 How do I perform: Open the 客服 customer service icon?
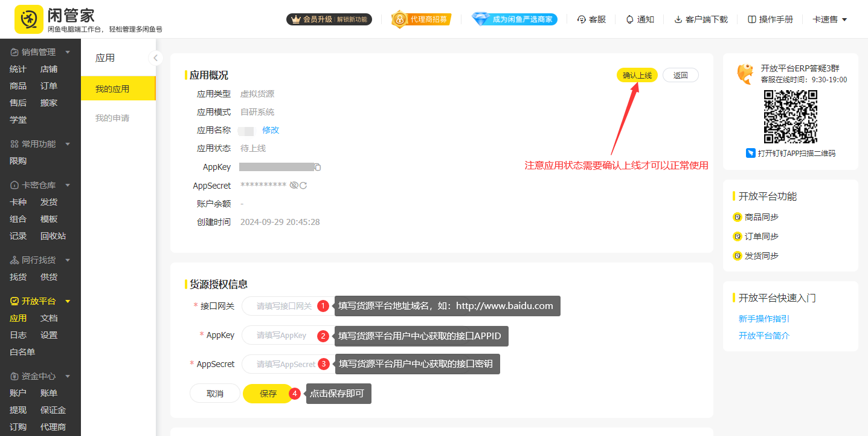[580, 19]
